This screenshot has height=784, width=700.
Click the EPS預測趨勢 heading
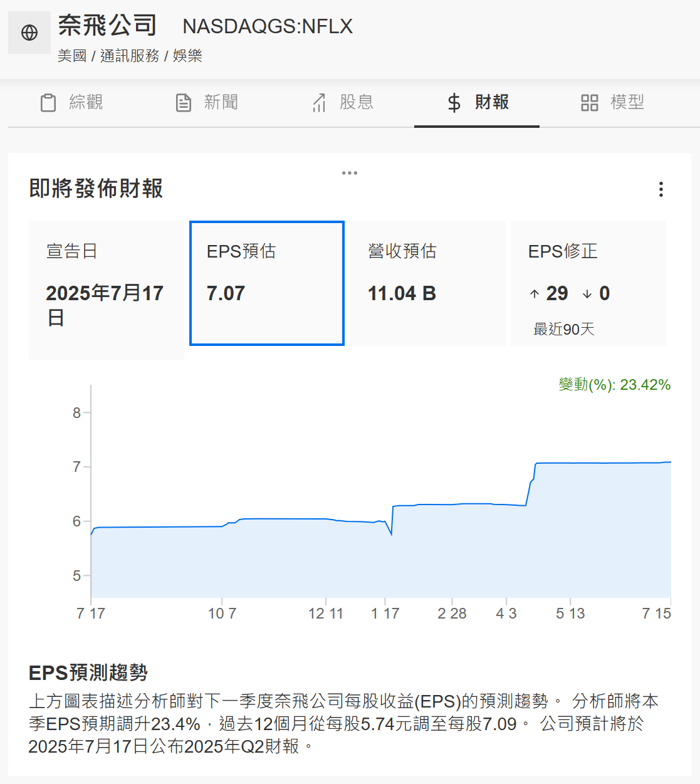tap(88, 673)
